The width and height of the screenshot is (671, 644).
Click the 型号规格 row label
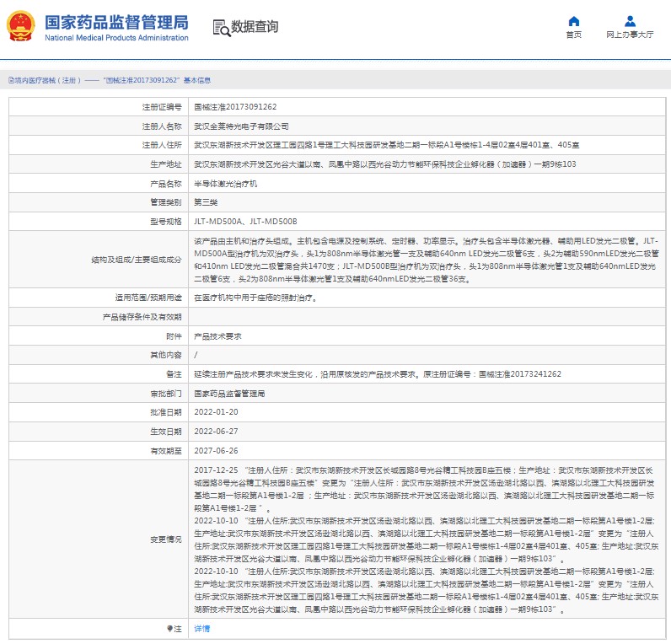point(165,221)
